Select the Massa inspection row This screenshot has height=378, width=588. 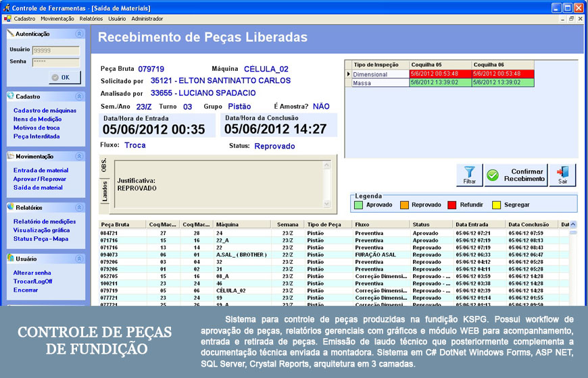(439, 83)
